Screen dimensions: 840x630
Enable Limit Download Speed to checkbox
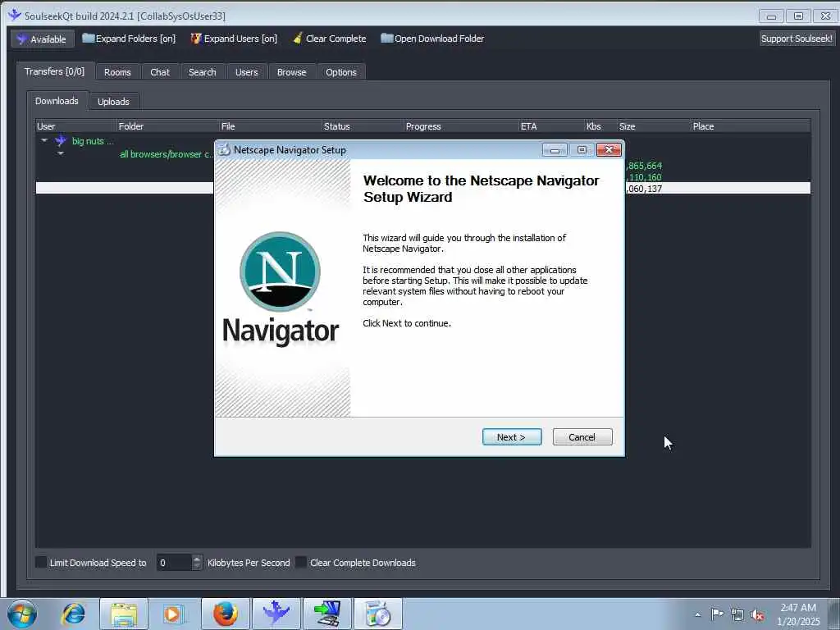point(41,562)
